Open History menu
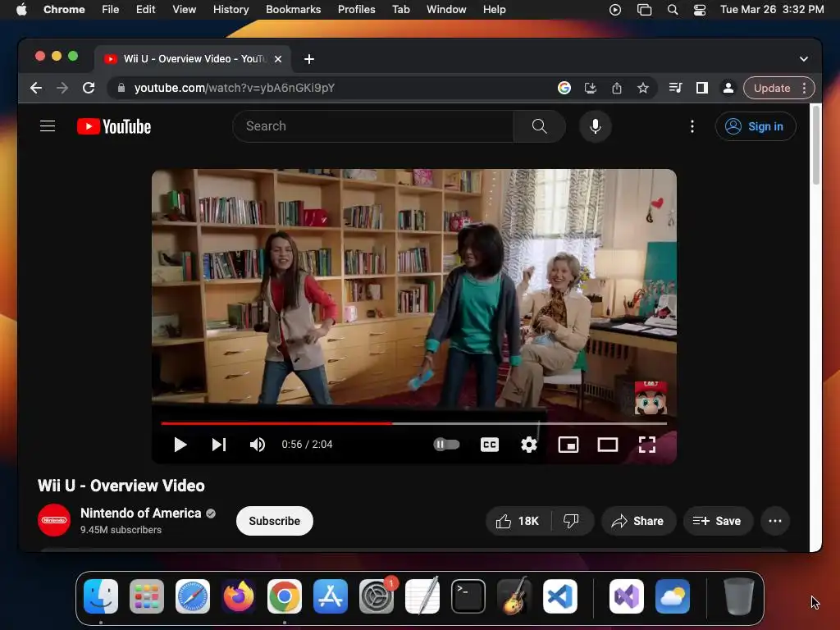The width and height of the screenshot is (840, 630). (231, 10)
